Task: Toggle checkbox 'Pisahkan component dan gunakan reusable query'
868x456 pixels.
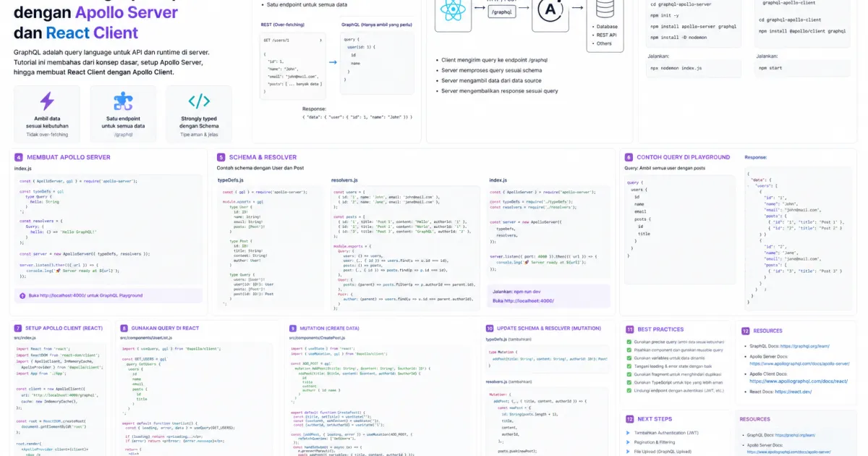Action: [629, 350]
